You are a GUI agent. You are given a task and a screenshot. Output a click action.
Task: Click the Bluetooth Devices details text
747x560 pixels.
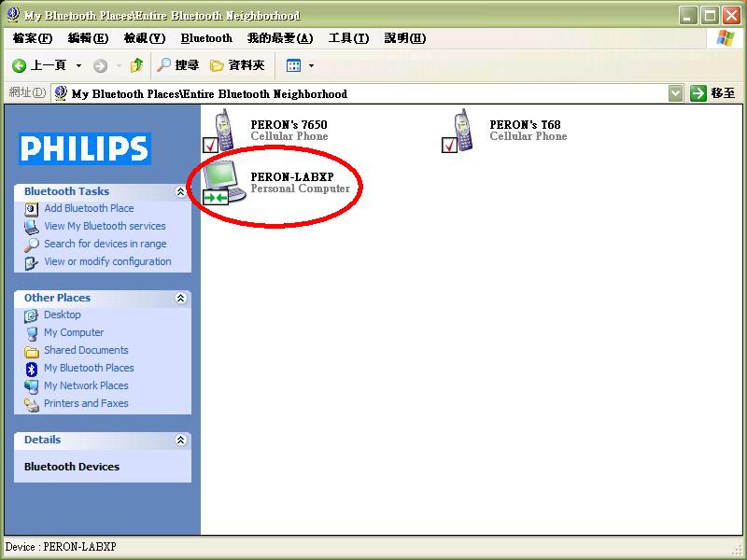(72, 467)
